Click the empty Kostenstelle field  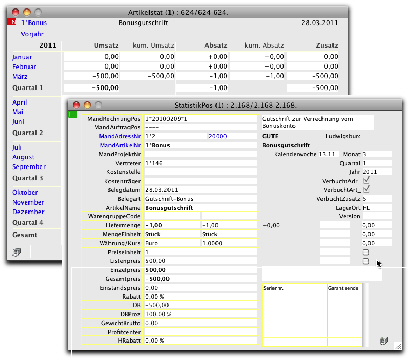[200, 172]
